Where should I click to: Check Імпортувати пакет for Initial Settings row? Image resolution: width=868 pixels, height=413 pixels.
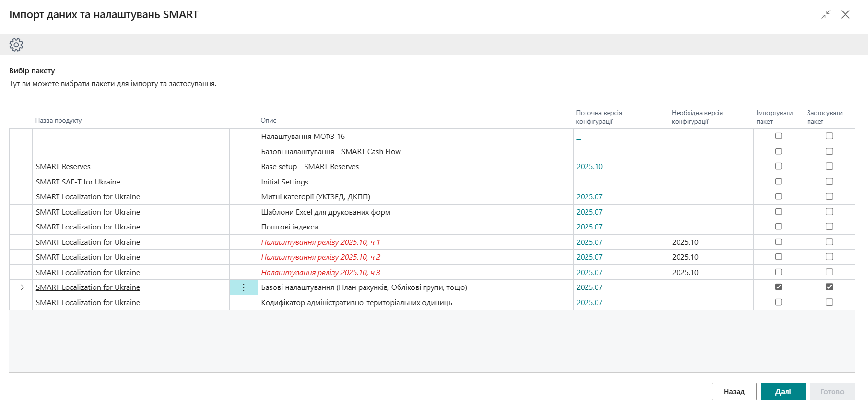coord(779,182)
